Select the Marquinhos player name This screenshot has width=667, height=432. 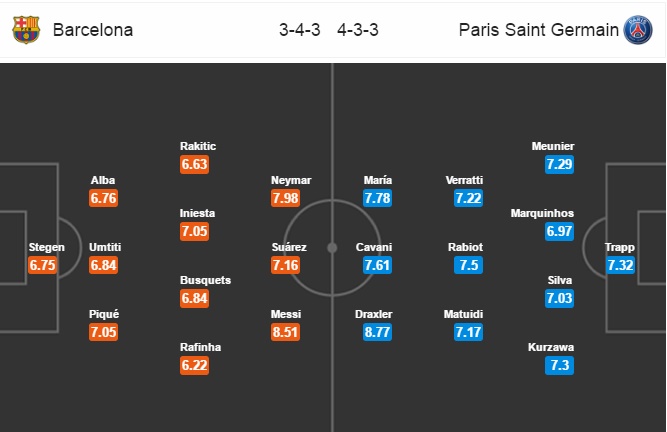[542, 213]
